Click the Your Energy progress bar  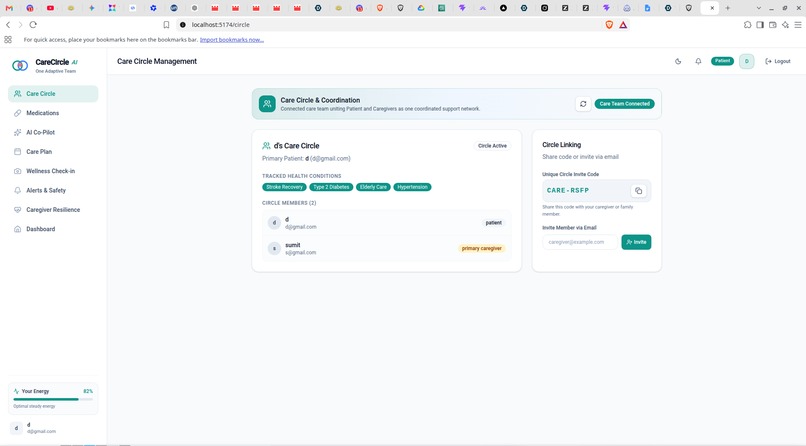click(53, 399)
